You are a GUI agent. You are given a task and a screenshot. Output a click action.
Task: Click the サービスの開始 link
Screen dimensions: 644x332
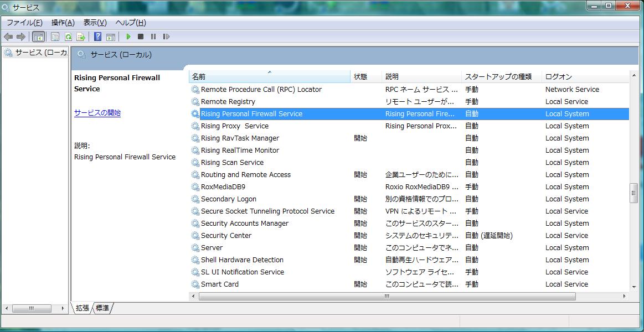coord(97,113)
